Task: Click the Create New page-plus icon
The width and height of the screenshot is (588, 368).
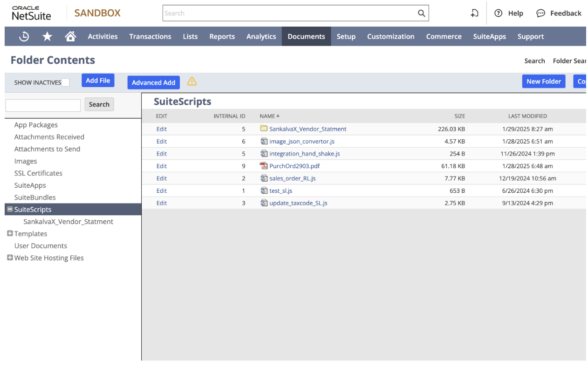Action: tap(474, 13)
